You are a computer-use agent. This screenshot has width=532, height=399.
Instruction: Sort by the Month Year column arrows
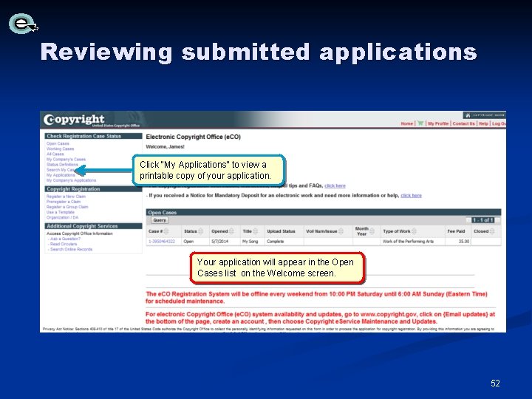[372, 231]
